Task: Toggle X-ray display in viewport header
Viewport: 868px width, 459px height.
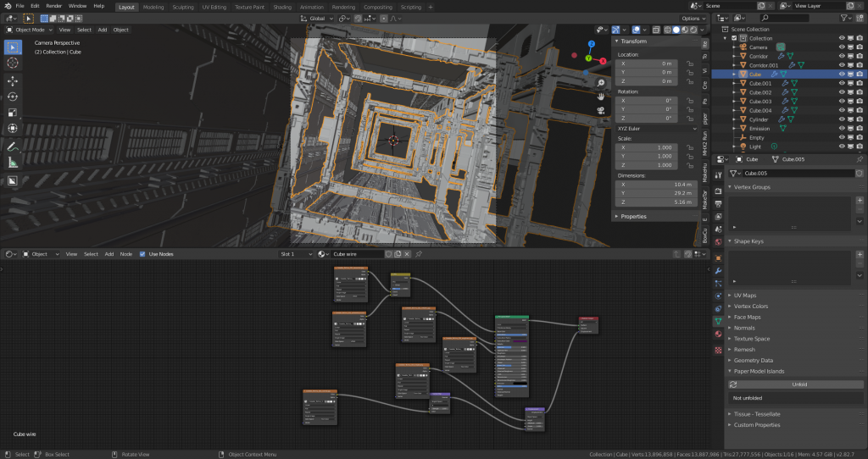Action: [656, 30]
